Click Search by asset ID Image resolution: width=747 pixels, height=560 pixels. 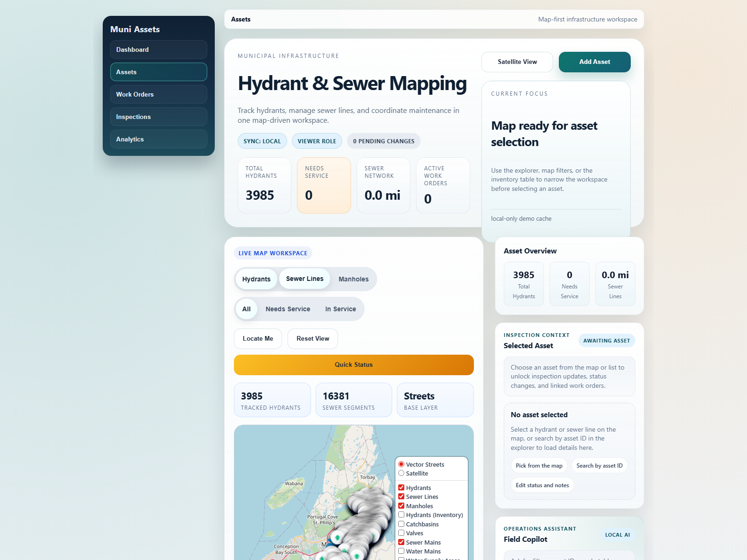point(599,465)
